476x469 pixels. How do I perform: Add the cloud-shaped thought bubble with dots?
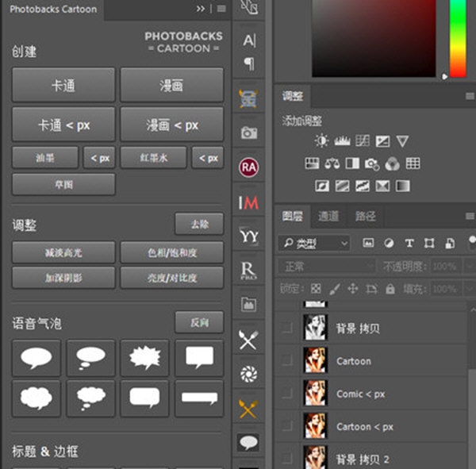pyautogui.click(x=90, y=395)
